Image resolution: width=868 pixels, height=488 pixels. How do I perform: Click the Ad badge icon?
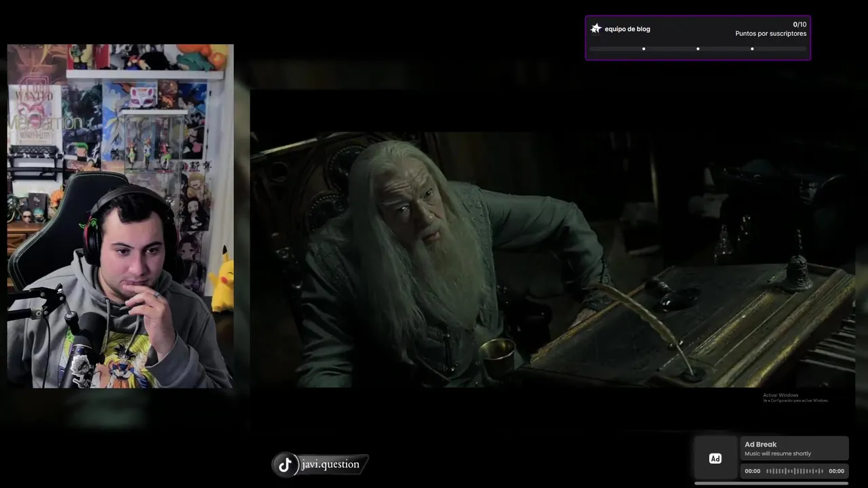click(715, 459)
